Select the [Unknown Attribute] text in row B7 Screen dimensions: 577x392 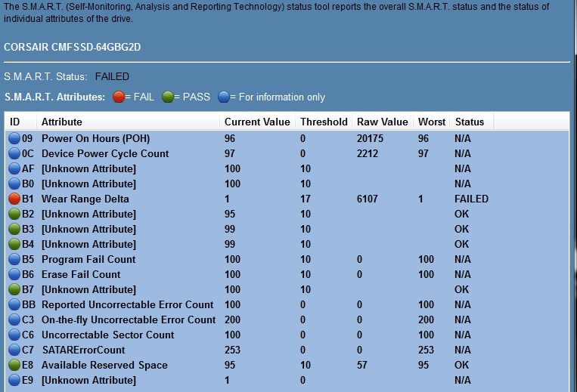click(x=88, y=289)
